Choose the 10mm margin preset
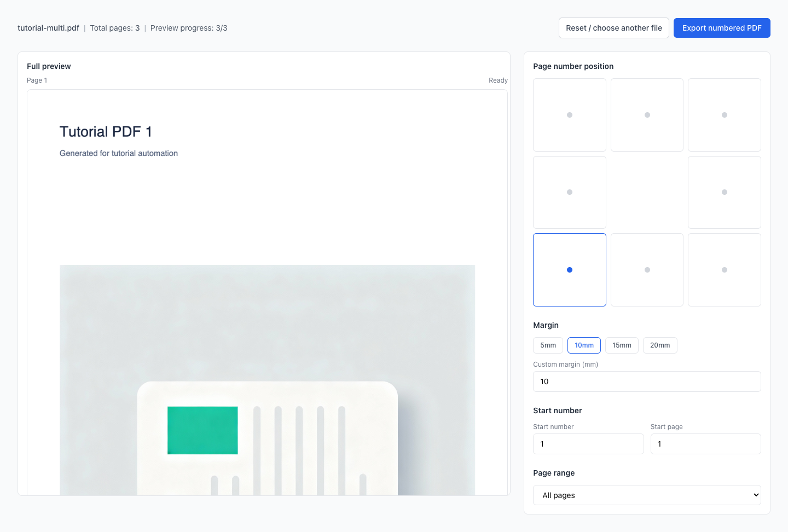This screenshot has height=532, width=788. point(584,345)
